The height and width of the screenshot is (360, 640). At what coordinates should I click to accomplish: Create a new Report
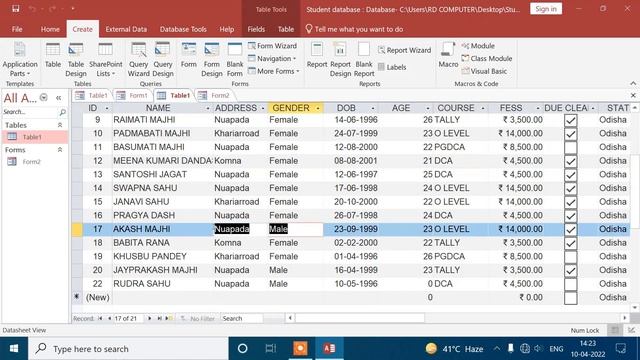(317, 56)
